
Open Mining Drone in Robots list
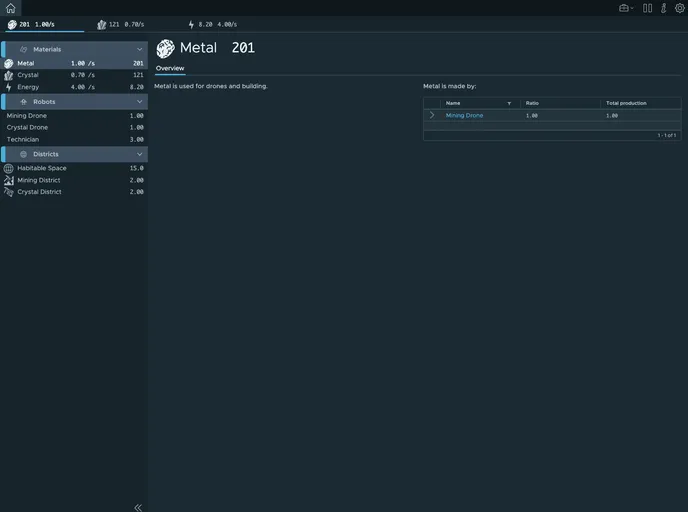click(x=74, y=116)
